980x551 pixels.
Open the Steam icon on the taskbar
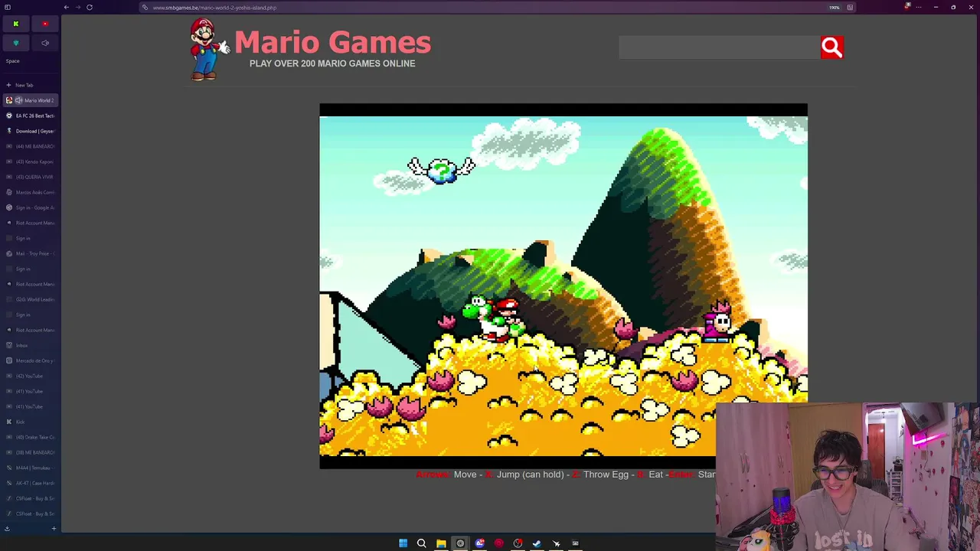click(x=537, y=543)
